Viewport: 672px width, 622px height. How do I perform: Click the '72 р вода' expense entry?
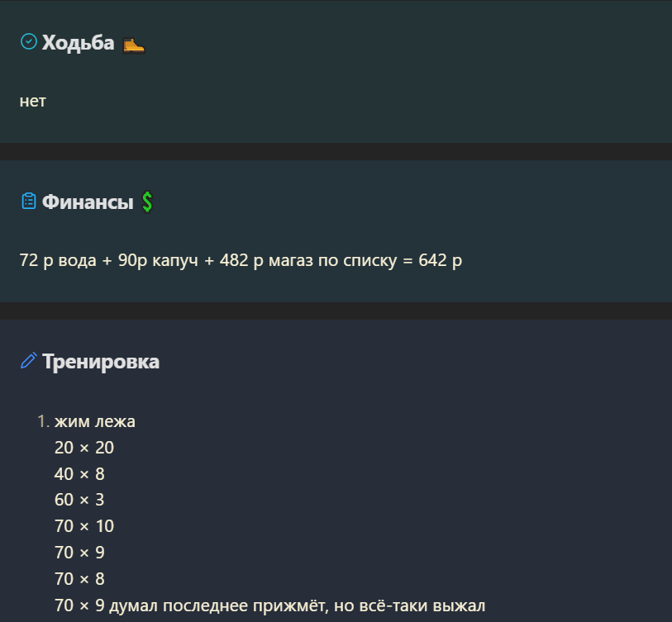point(58,260)
